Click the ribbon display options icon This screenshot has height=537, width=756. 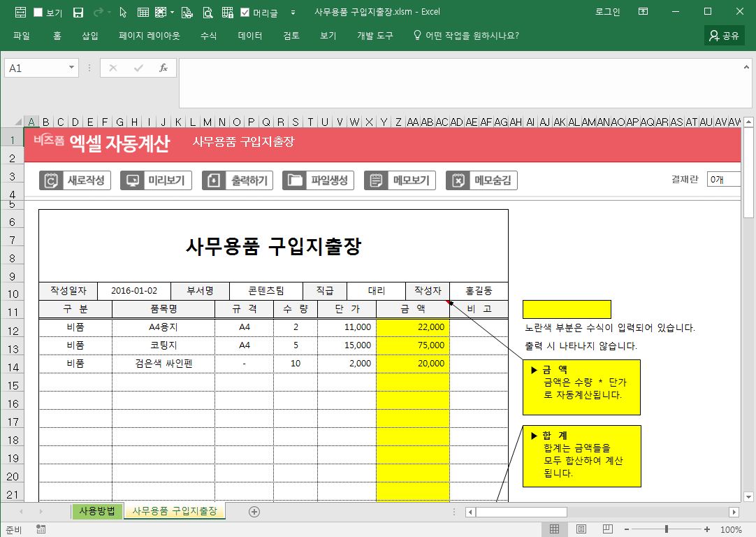644,12
